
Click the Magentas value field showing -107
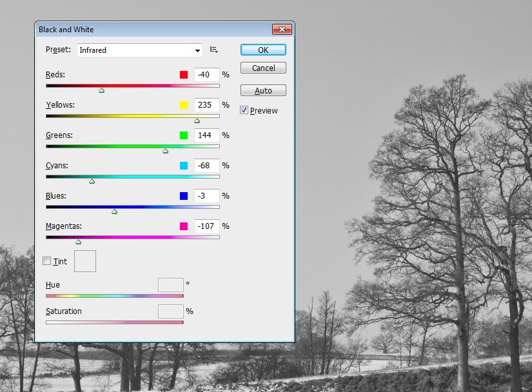coord(206,226)
